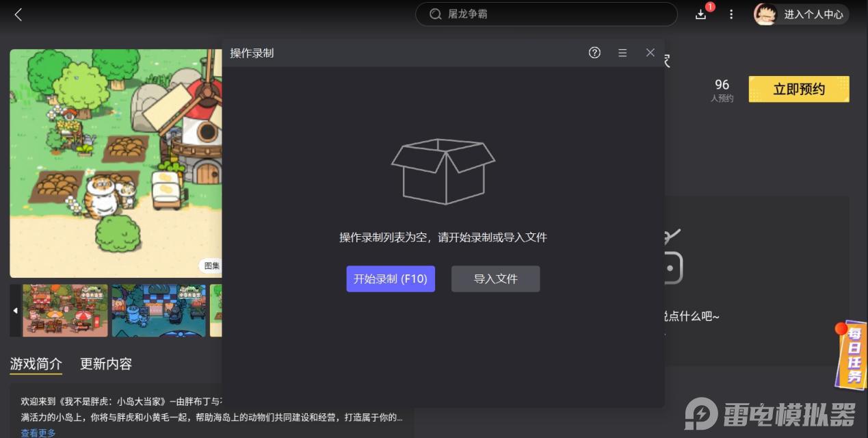Viewport: 868px width, 438px height.
Task: Click the search box showing 屠龙争霸
Action: (x=546, y=14)
